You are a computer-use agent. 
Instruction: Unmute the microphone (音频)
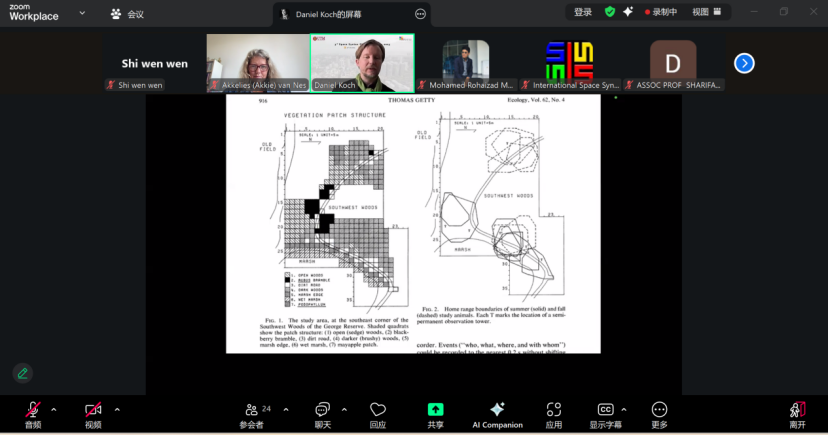point(33,411)
